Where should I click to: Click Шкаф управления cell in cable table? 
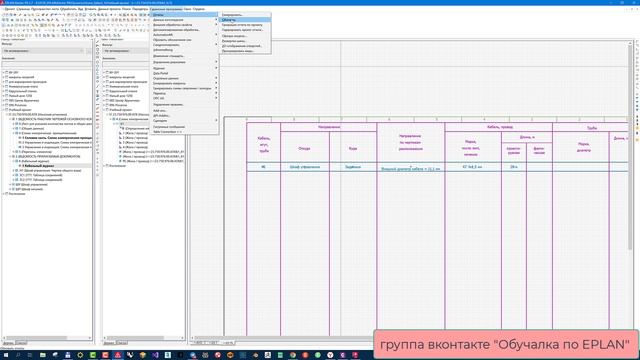[305, 167]
